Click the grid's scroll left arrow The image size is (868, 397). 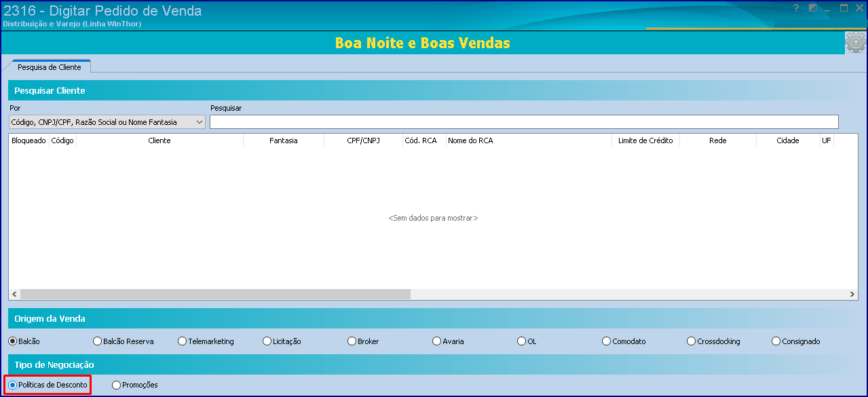pos(14,295)
